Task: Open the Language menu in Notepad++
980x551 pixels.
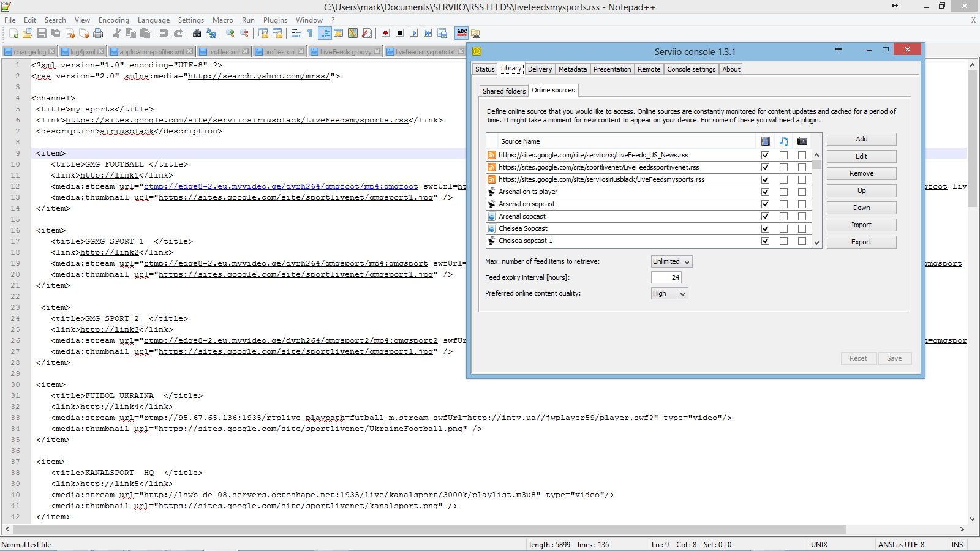Action: (x=154, y=20)
